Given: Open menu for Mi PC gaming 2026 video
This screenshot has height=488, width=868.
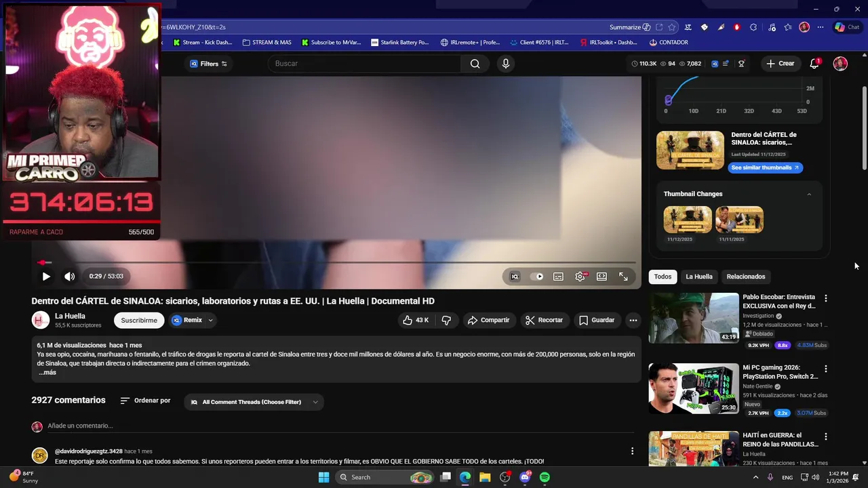Looking at the screenshot, I should point(825,369).
